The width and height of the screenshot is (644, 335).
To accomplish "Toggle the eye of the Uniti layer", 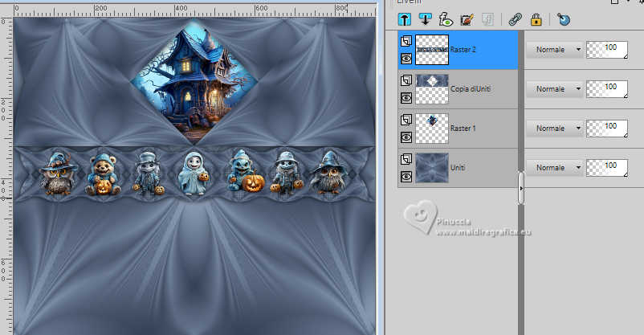I will [x=406, y=177].
